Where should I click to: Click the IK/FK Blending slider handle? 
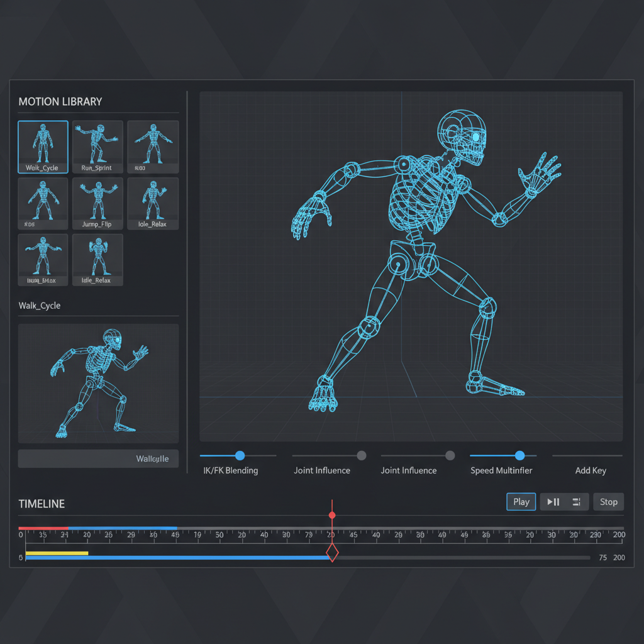pos(239,455)
